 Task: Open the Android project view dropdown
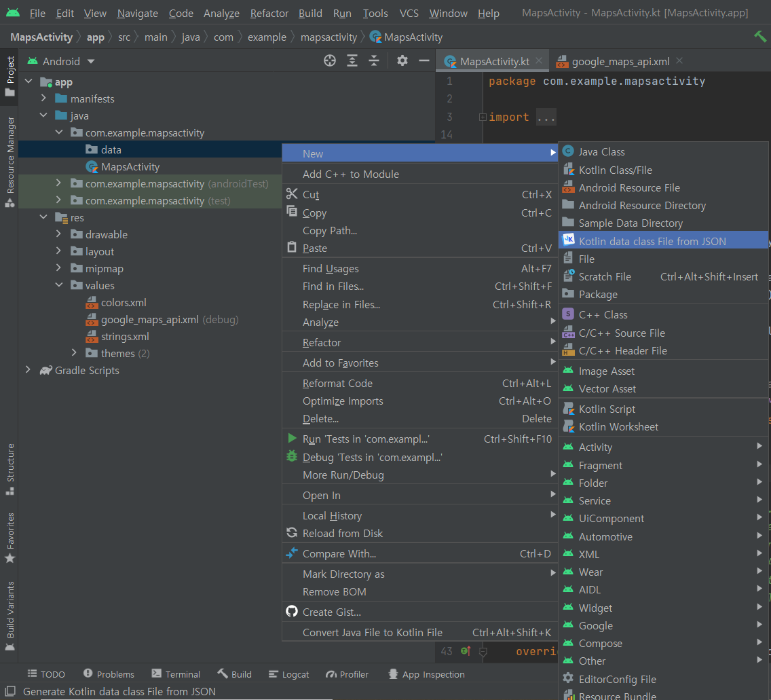(62, 61)
